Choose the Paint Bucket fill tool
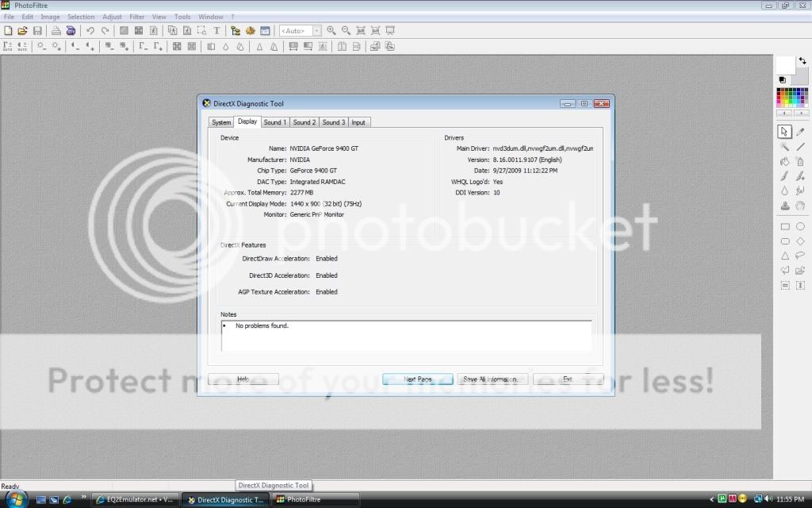Screen dimensions: 812x508 click(784, 161)
